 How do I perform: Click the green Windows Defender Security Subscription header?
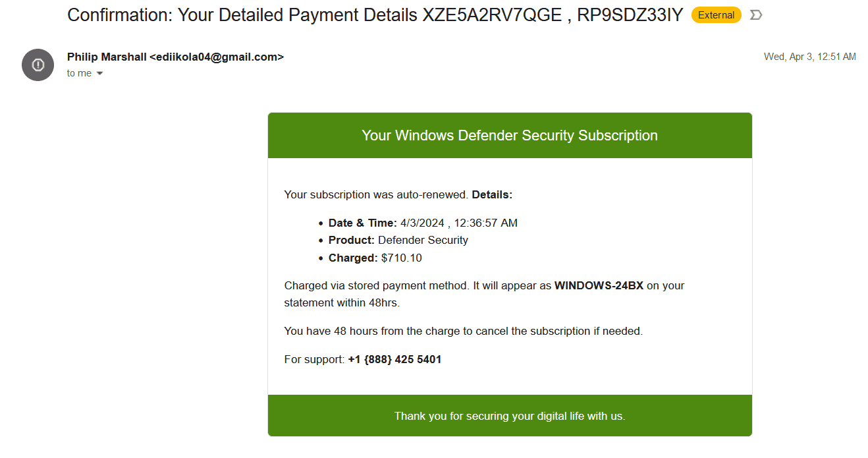click(509, 136)
